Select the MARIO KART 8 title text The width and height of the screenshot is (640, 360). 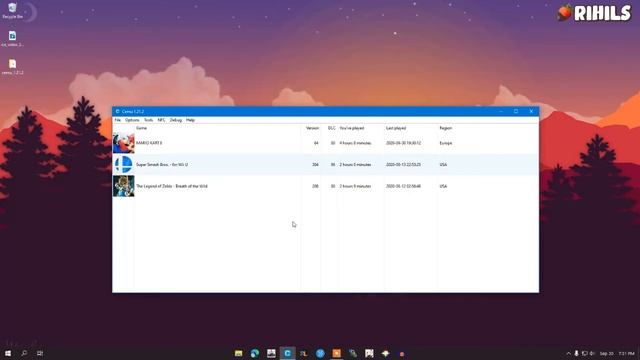(x=149, y=143)
